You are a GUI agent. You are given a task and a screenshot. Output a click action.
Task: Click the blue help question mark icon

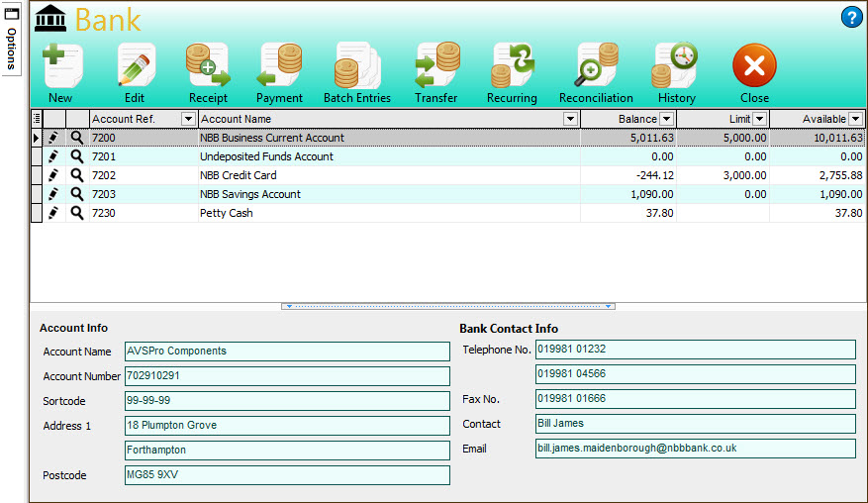(x=851, y=17)
